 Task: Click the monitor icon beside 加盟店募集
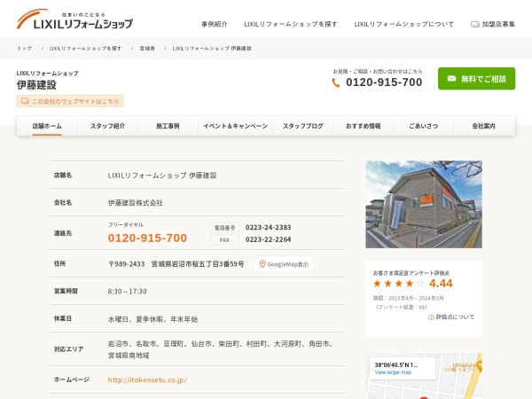475,24
